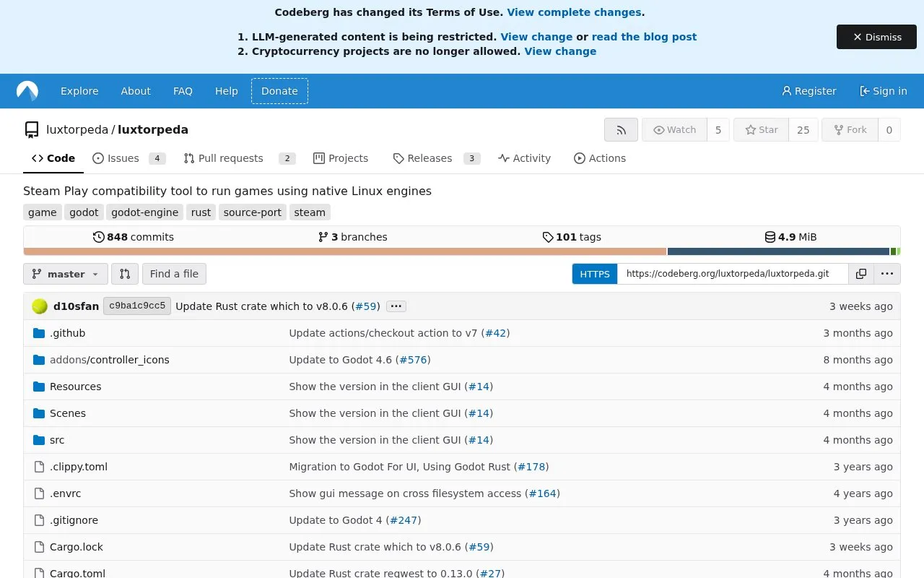This screenshot has height=578, width=924.
Task: Click the Register link
Action: [808, 91]
